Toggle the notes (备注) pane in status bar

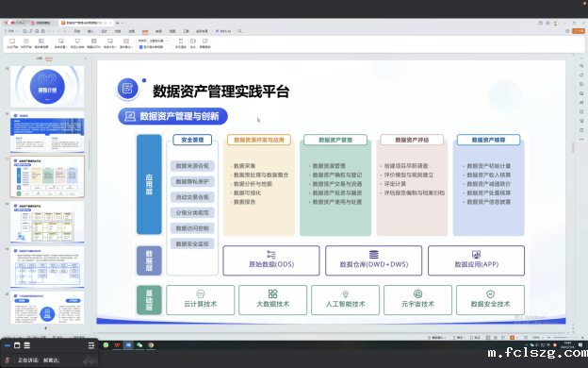pos(459,338)
